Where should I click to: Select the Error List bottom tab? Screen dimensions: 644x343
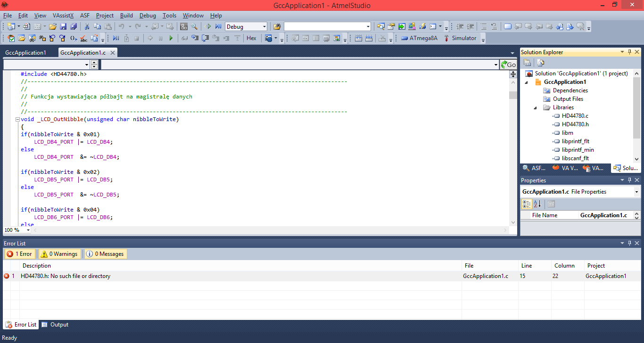click(21, 325)
